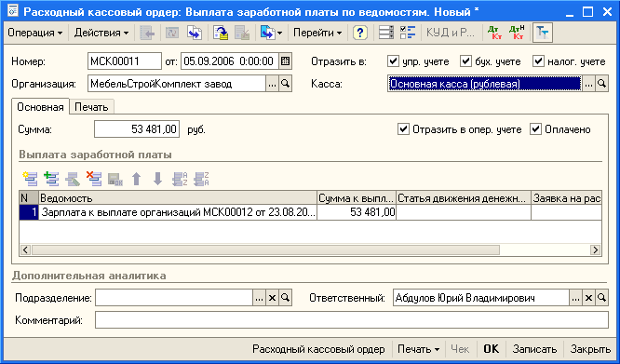This screenshot has height=364, width=620.
Task: Clear the Ответственный field X button
Action: point(588,298)
